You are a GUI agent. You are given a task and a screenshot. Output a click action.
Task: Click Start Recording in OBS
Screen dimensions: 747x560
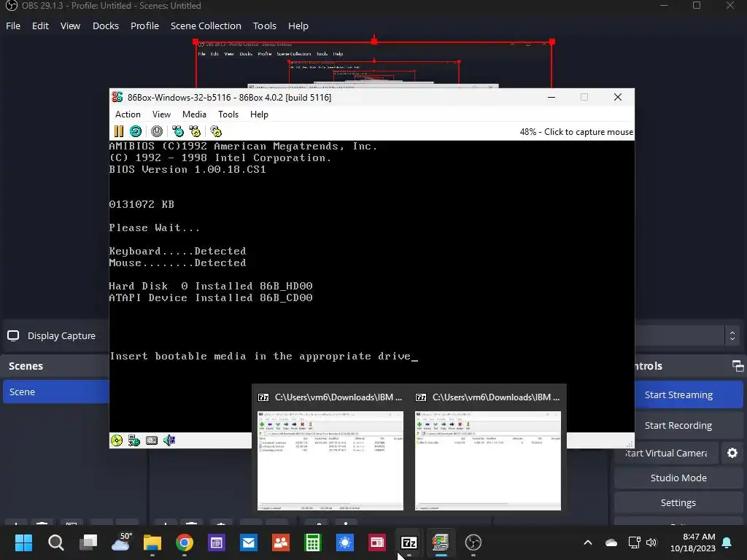[689, 425]
